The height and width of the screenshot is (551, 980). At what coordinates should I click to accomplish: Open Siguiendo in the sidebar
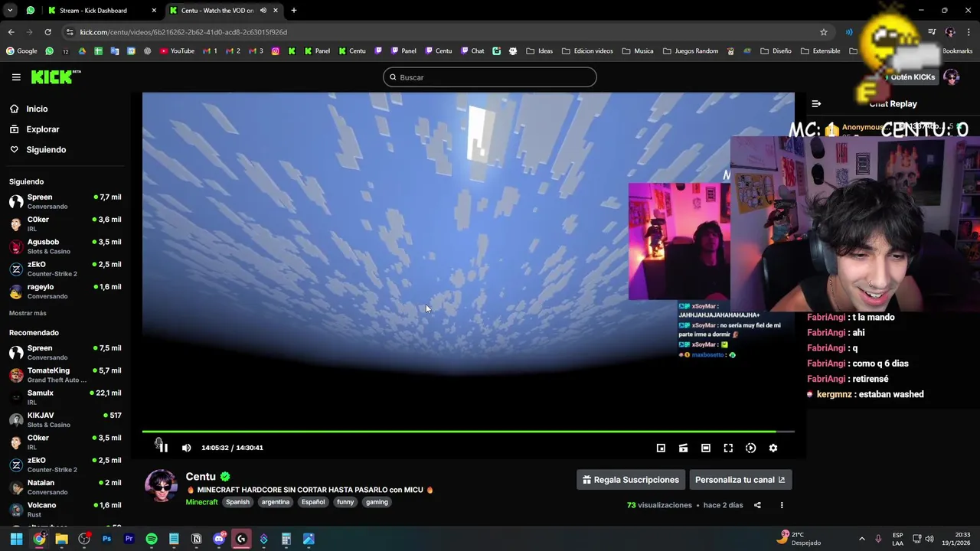click(38, 150)
